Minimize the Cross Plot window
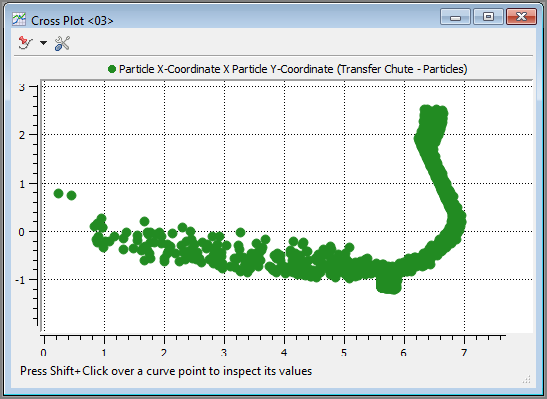This screenshot has width=547, height=399. click(x=455, y=17)
